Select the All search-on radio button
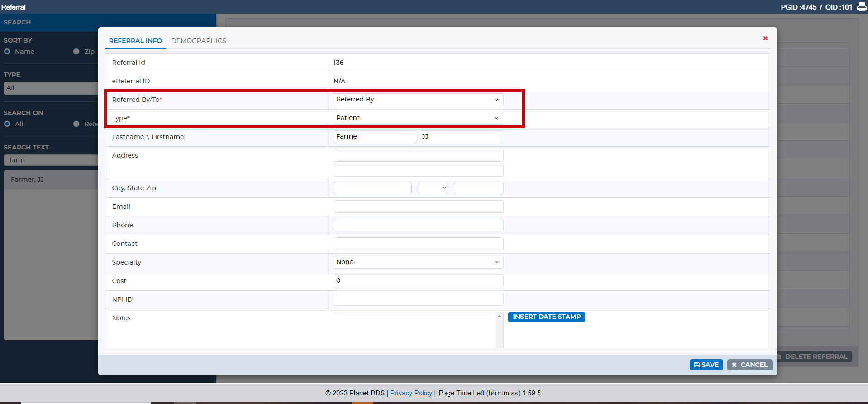 click(7, 124)
